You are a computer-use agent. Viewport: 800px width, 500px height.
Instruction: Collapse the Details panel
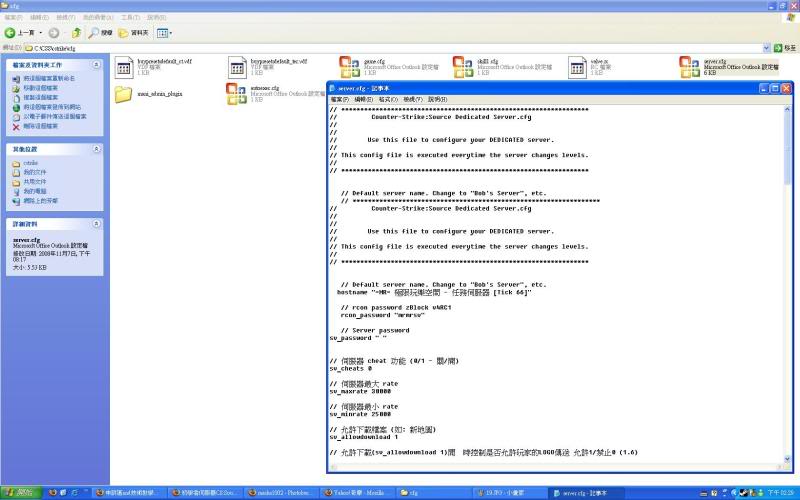coord(96,224)
